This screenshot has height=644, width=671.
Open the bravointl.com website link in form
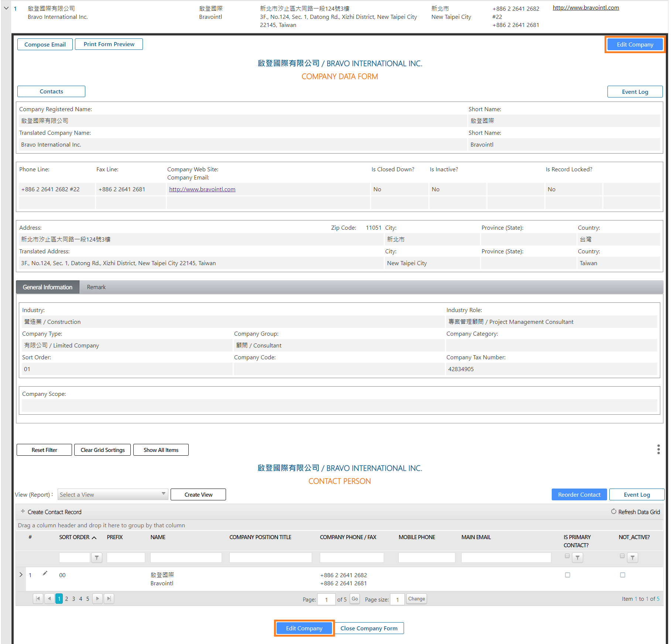click(202, 189)
